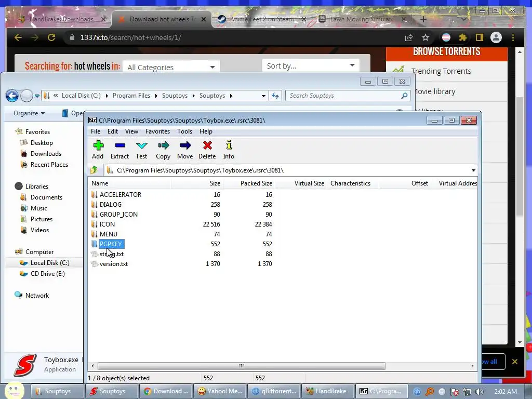Switch to the Anime Feet 2 on Steam tab
Viewport: 532px width, 399px height.
[x=262, y=19]
